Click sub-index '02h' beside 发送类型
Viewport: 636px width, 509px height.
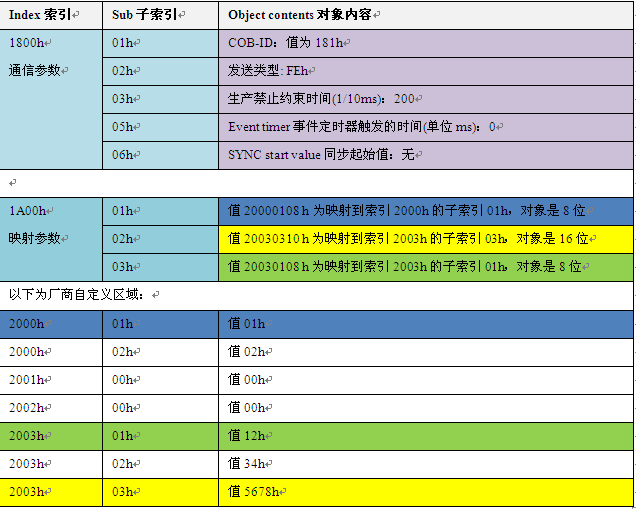click(x=161, y=71)
